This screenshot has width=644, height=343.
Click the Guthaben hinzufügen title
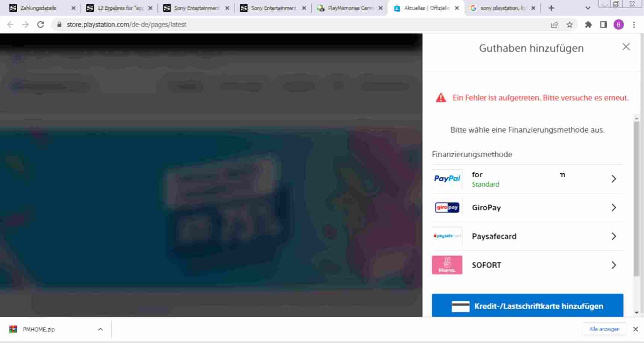[x=531, y=48]
